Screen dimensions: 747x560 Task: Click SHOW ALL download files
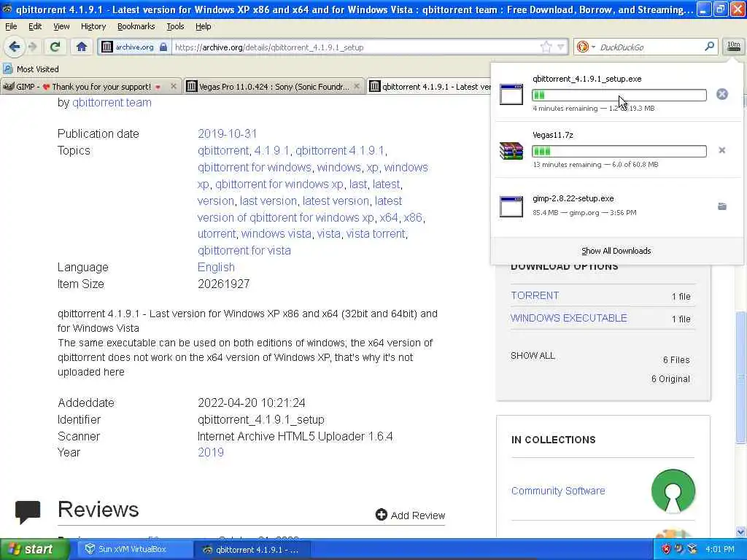click(x=533, y=356)
